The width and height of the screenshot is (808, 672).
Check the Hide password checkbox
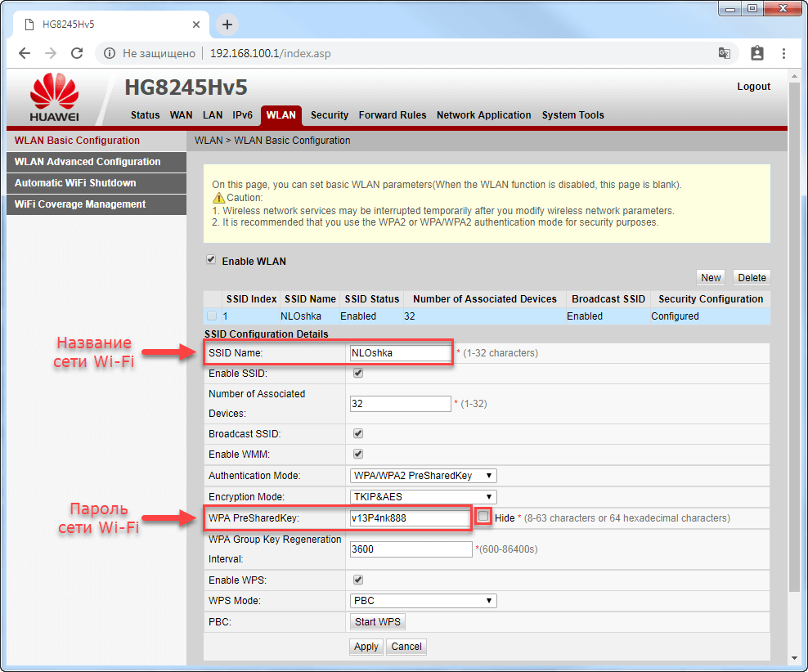coord(483,517)
